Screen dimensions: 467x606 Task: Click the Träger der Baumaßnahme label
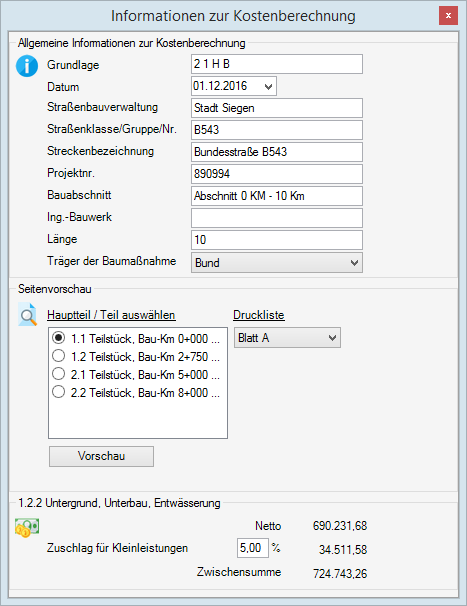(x=112, y=261)
